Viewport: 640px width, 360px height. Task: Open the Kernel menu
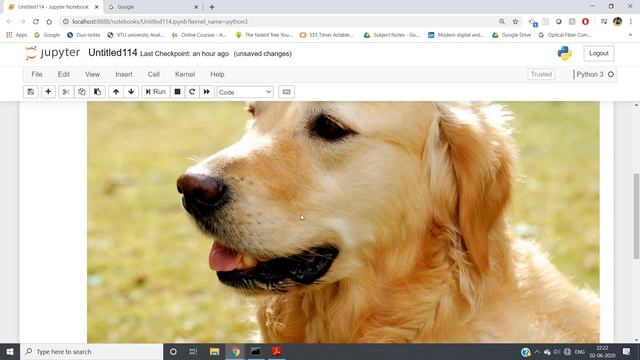pyautogui.click(x=185, y=74)
